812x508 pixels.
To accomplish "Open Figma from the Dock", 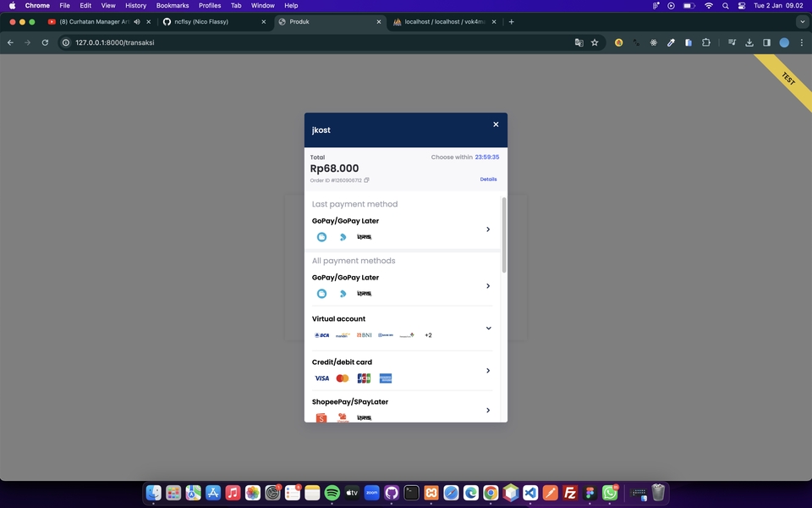I will pos(590,493).
